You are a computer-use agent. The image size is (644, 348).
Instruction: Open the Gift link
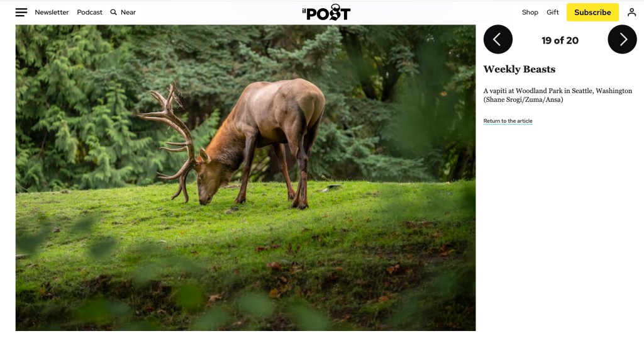coord(552,13)
